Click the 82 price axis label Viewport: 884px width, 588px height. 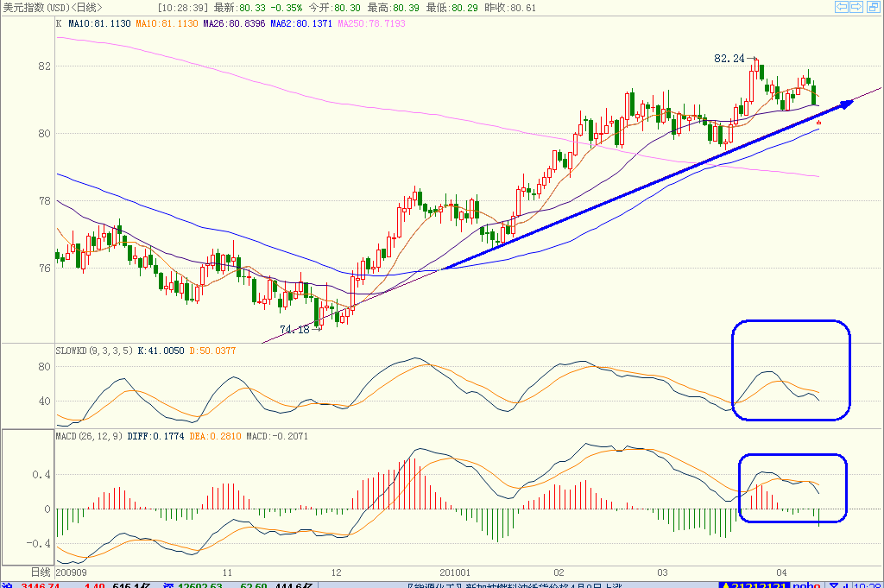click(x=44, y=66)
